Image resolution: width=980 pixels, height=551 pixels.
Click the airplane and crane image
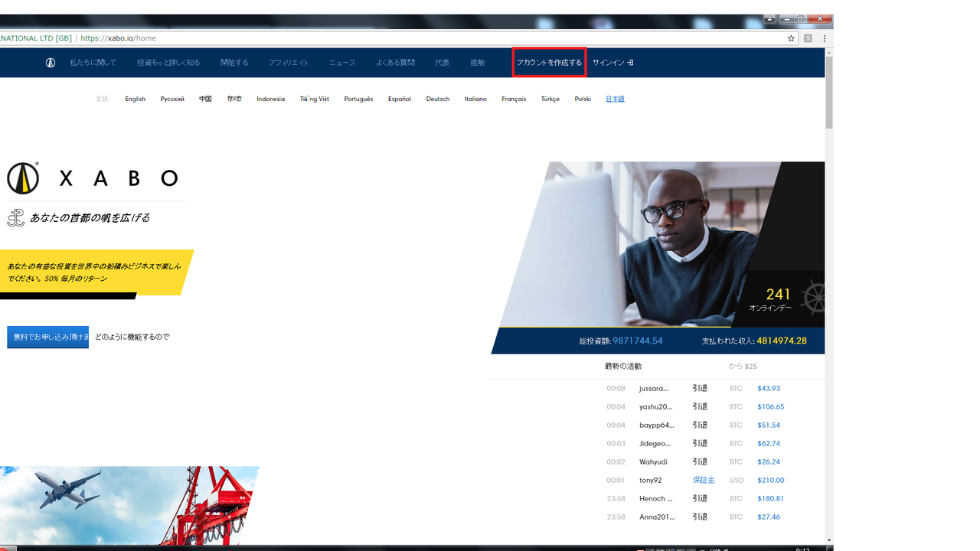[x=129, y=505]
